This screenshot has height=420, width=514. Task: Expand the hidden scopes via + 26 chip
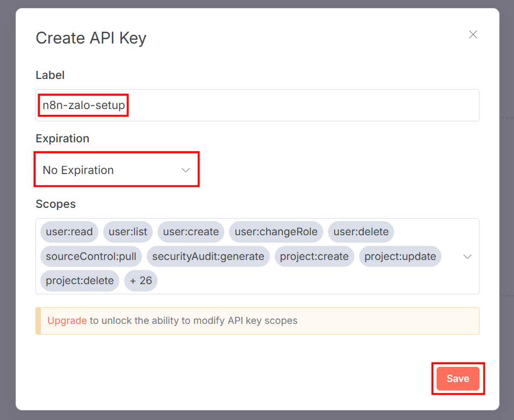click(140, 280)
